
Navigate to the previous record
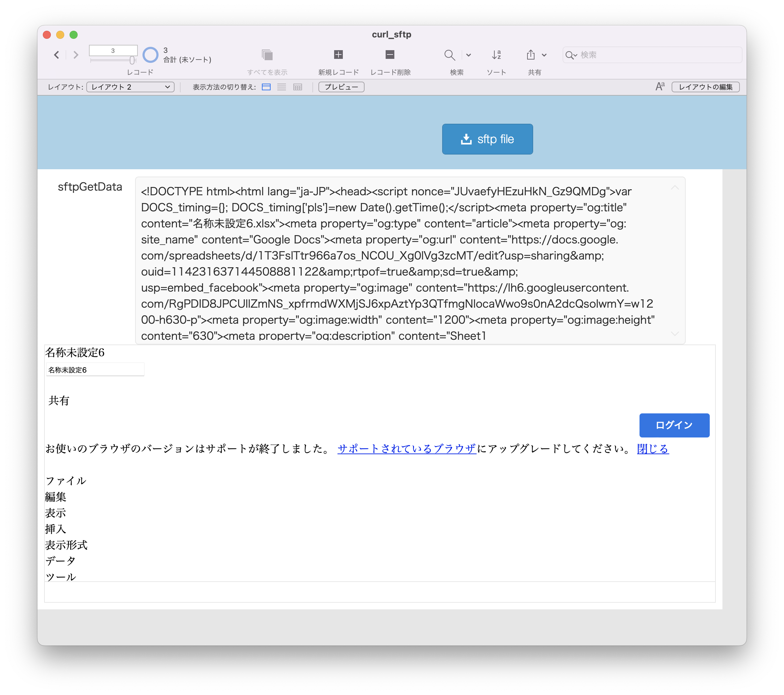pos(57,55)
